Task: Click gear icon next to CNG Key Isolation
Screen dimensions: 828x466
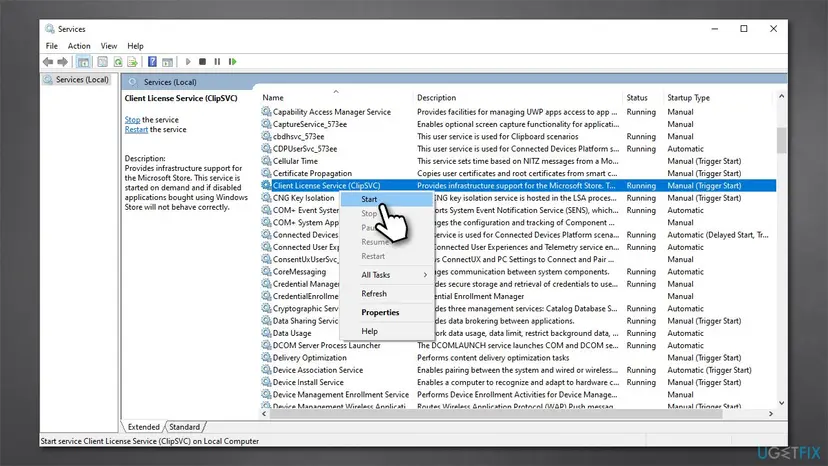Action: pyautogui.click(x=266, y=198)
